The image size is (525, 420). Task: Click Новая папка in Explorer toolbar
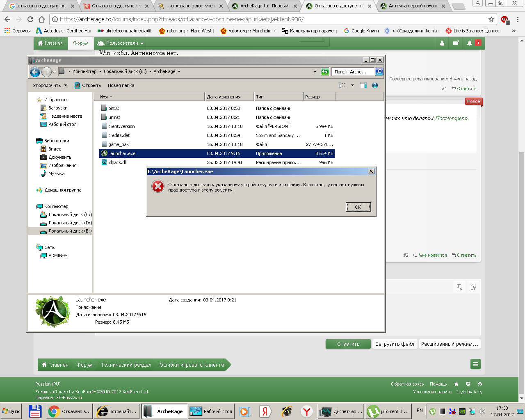tap(121, 85)
